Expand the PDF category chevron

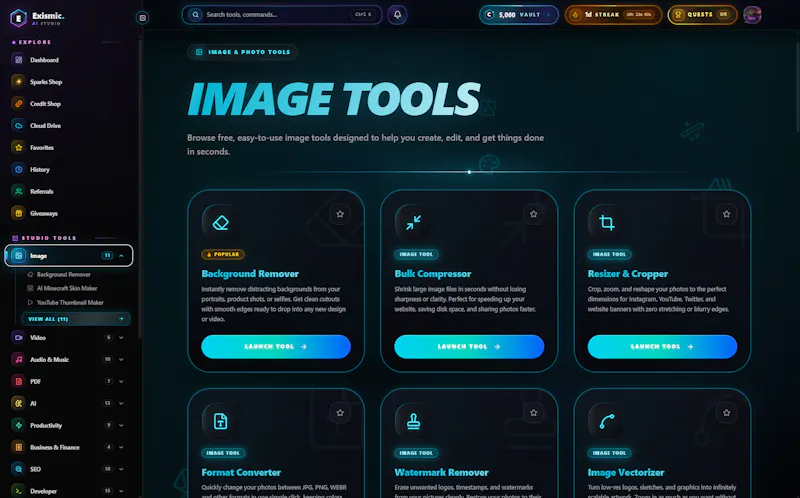point(121,381)
